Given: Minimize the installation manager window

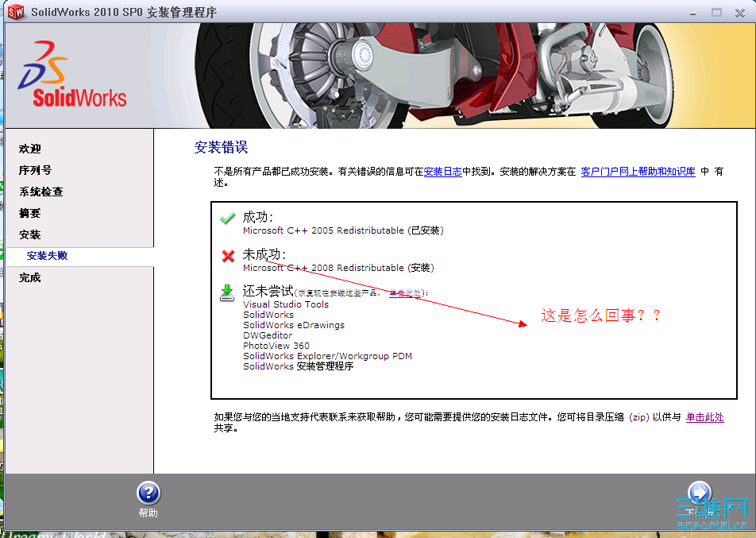Looking at the screenshot, I should click(692, 13).
